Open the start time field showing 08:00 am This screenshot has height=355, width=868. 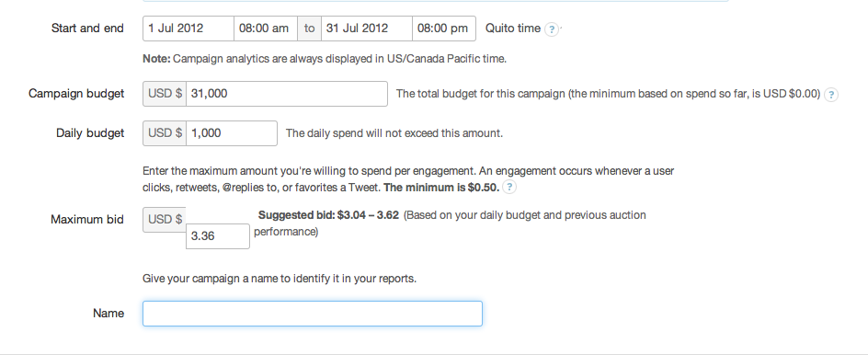[x=266, y=29]
